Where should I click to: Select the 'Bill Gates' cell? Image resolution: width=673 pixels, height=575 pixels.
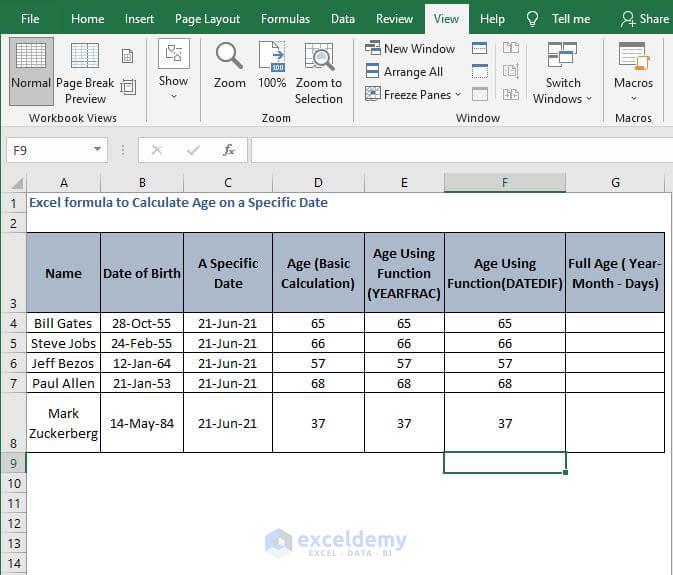[x=64, y=323]
